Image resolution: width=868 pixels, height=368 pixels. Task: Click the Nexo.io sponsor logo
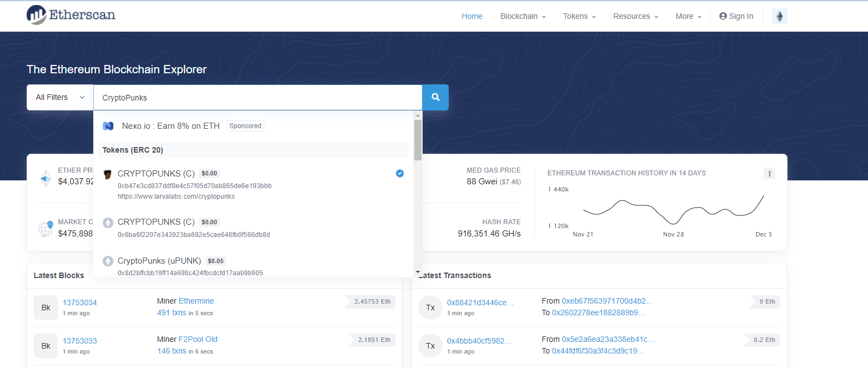coord(108,126)
